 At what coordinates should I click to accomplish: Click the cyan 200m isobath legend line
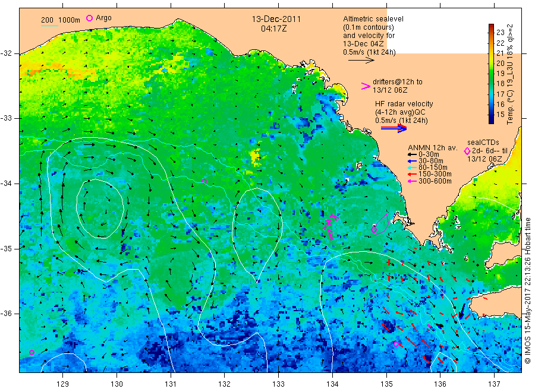(49, 26)
